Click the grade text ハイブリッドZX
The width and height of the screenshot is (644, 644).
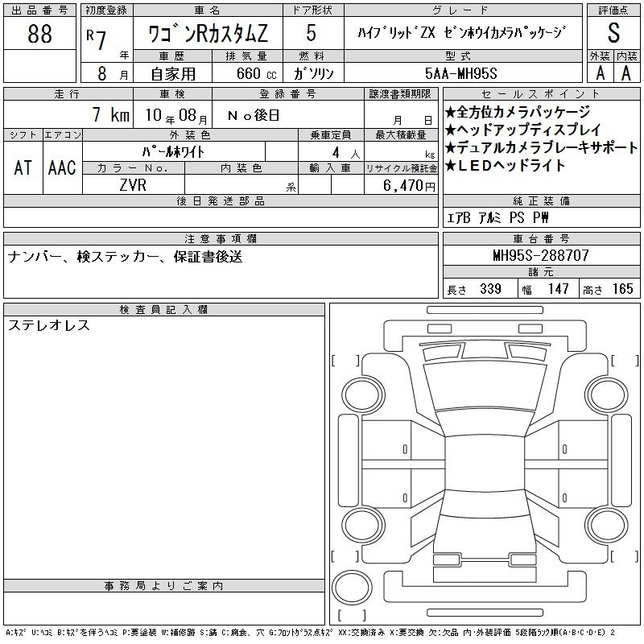(x=396, y=32)
